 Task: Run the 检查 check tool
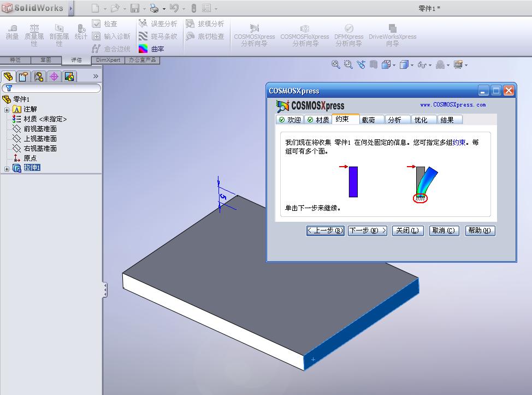coord(105,23)
